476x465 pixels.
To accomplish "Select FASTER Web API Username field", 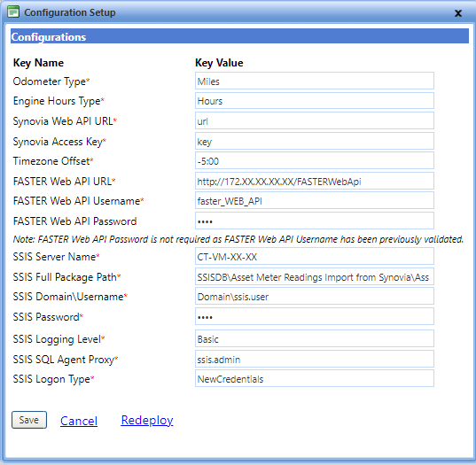I will tap(315, 200).
